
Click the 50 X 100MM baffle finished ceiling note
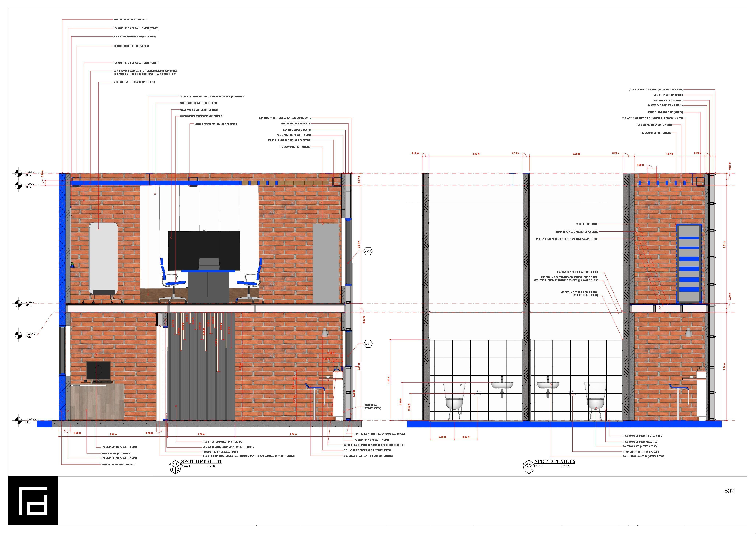click(145, 73)
